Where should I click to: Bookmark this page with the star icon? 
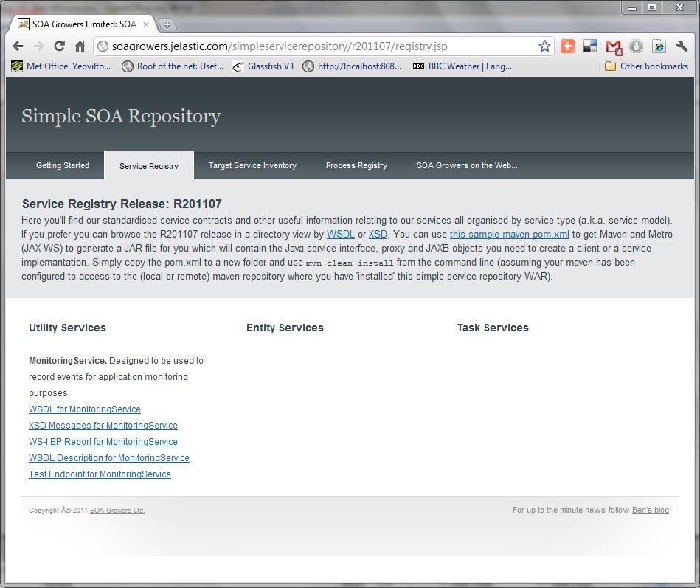pos(544,45)
